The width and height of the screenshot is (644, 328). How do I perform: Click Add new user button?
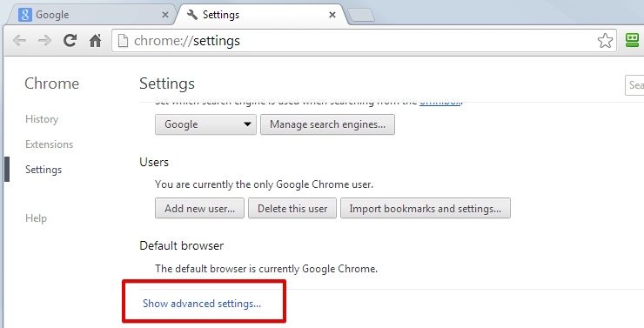pos(199,208)
